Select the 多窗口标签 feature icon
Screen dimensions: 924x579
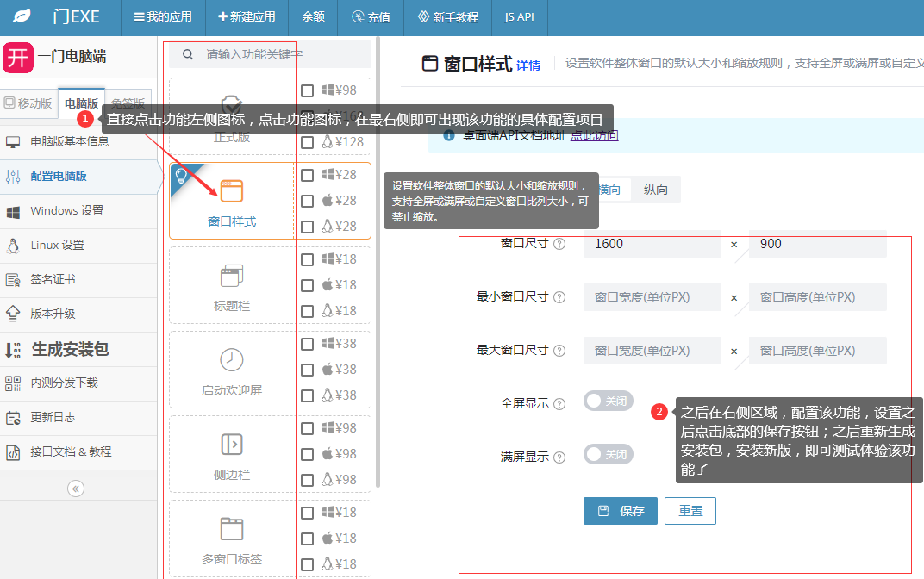[232, 528]
